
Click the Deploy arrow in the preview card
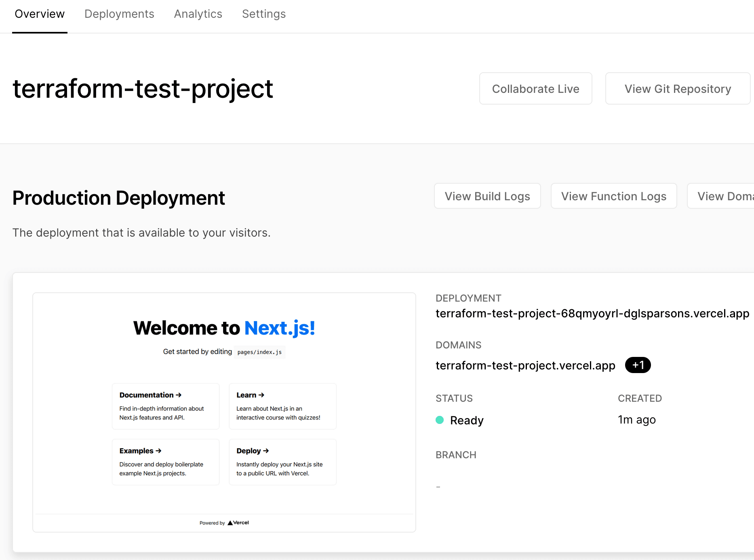tap(265, 451)
